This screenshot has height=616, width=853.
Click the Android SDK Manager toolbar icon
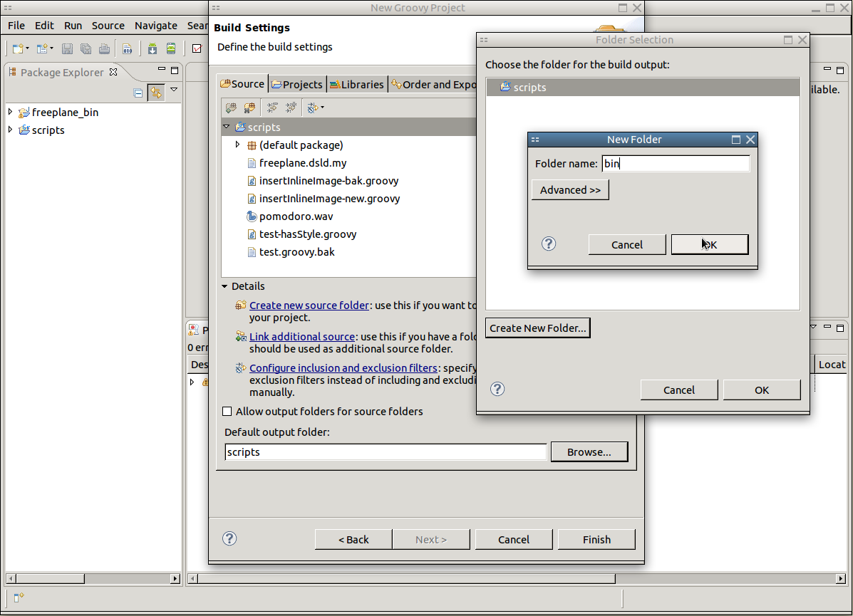pos(152,48)
